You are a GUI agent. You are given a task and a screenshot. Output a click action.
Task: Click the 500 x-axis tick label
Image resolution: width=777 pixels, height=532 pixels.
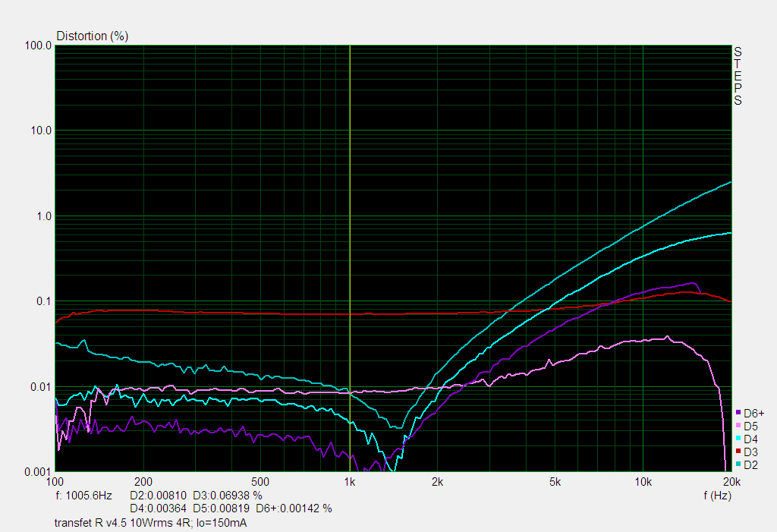pyautogui.click(x=260, y=482)
